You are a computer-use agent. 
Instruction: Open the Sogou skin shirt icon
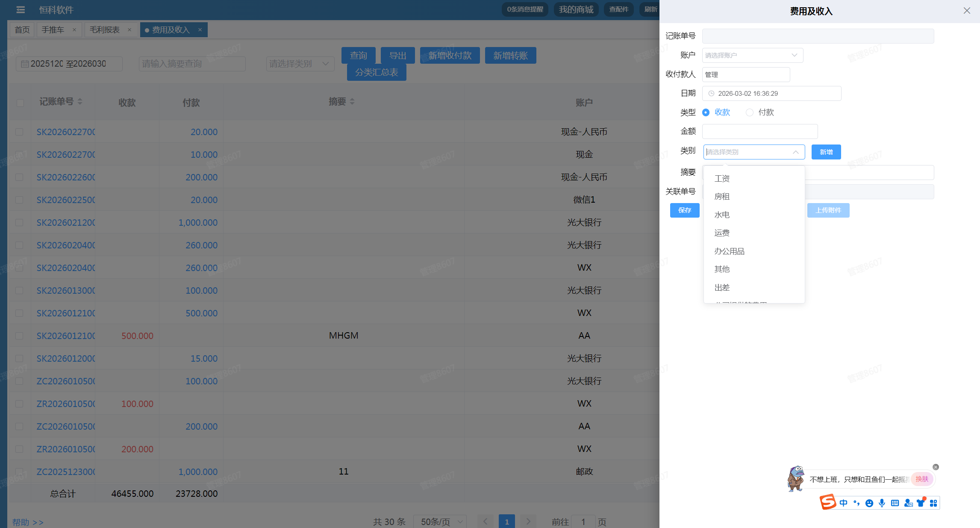point(921,503)
